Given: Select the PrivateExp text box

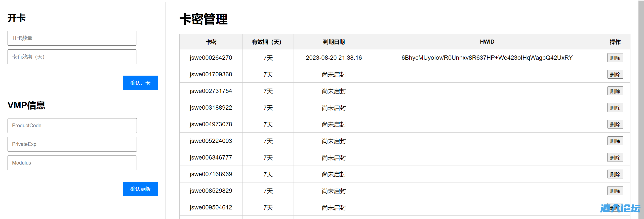Looking at the screenshot, I should point(72,144).
